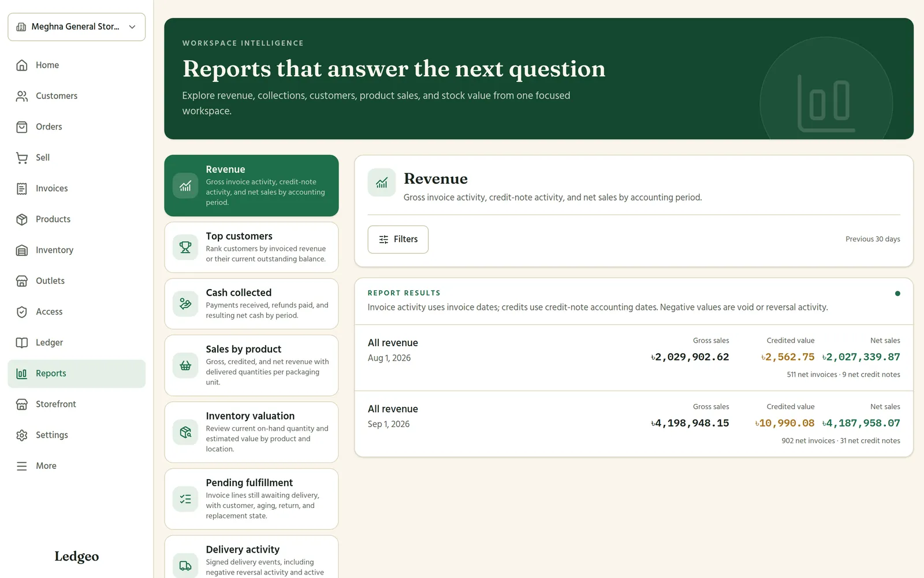
Task: Open the Inventory valuation report
Action: (x=251, y=432)
